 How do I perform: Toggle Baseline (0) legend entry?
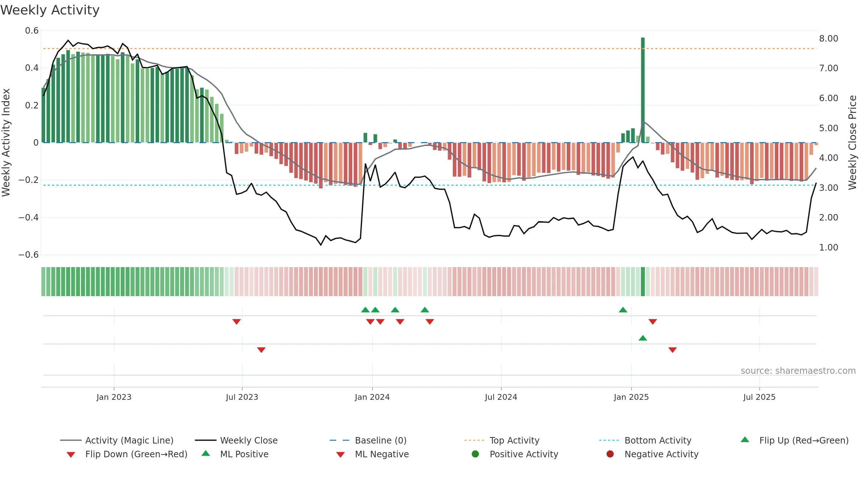[368, 440]
